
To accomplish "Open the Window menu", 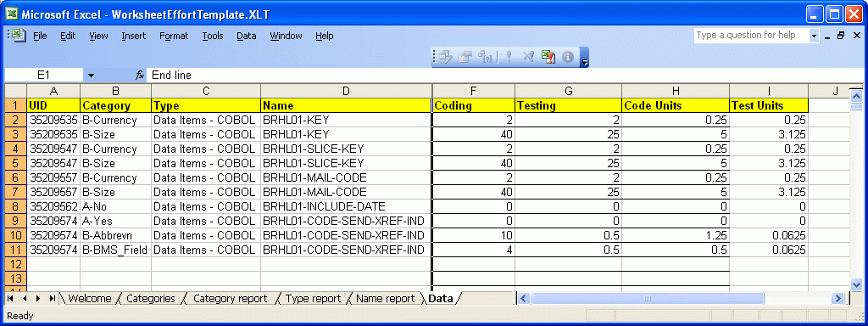I will tap(287, 36).
